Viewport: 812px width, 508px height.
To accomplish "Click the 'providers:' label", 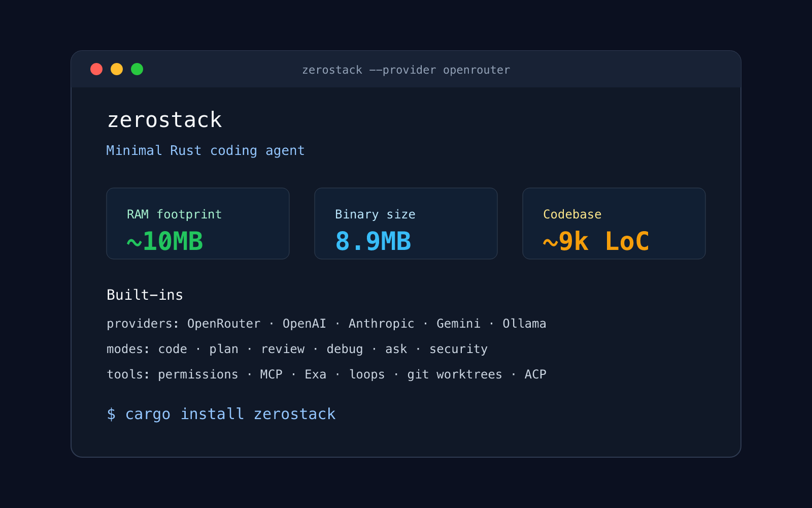I will [143, 324].
